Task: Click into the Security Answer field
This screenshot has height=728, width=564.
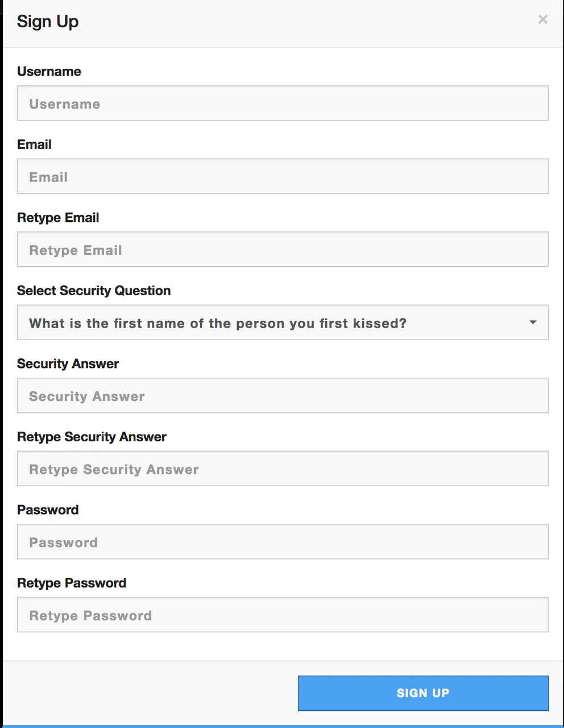Action: click(x=283, y=395)
